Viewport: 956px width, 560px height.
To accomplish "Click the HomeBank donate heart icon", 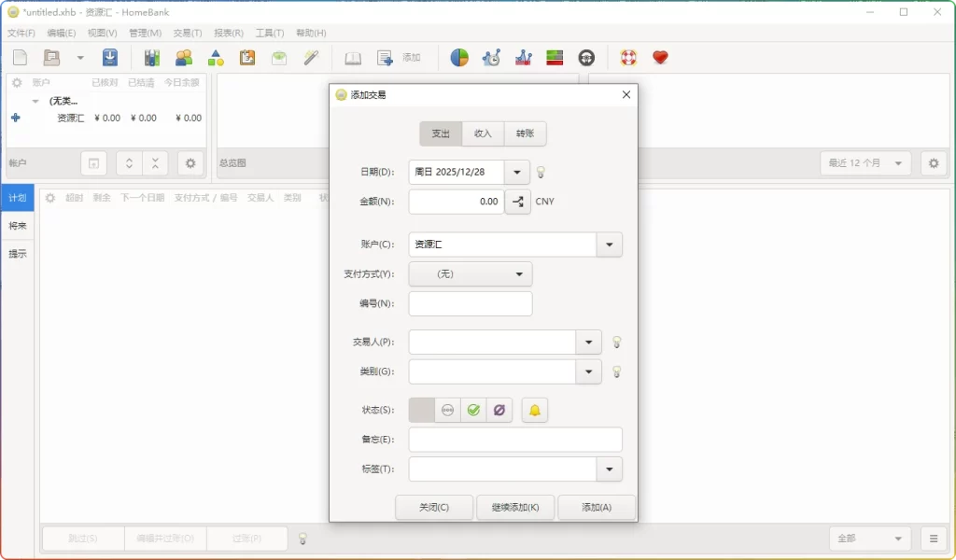I will pos(659,57).
